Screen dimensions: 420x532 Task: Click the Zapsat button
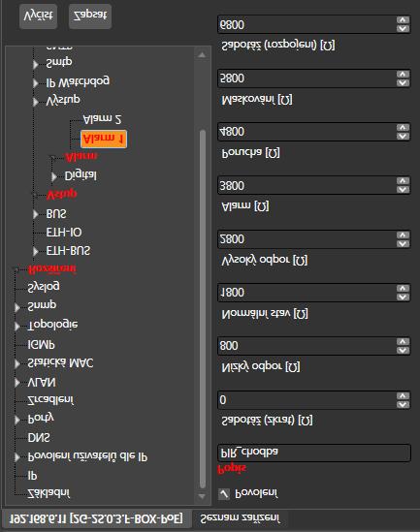pyautogui.click(x=90, y=16)
